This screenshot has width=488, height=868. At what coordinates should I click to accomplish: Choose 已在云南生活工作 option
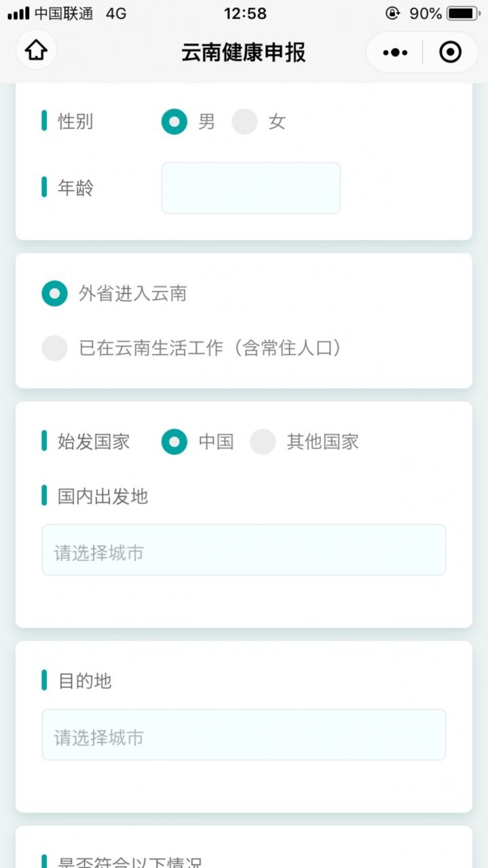pyautogui.click(x=55, y=348)
